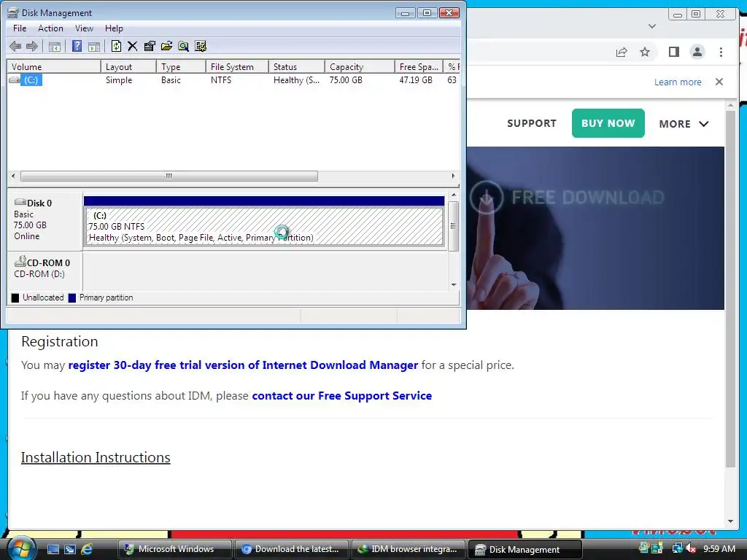
Task: Open the Help menu
Action: point(114,28)
